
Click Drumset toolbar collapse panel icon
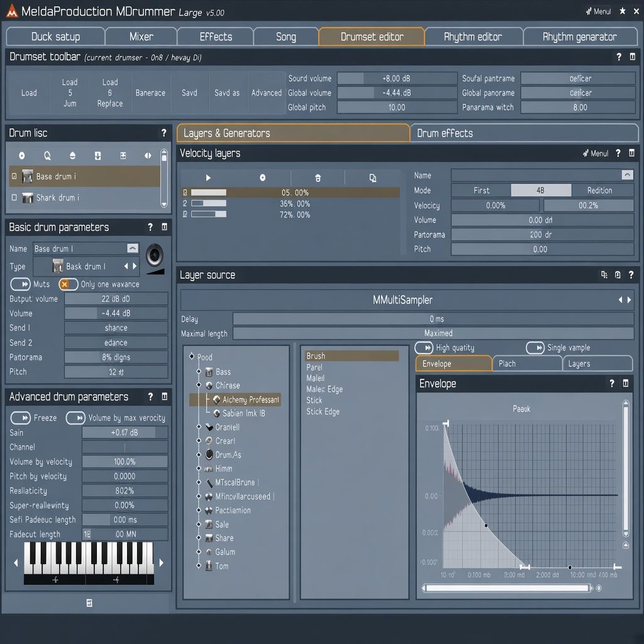pyautogui.click(x=633, y=57)
